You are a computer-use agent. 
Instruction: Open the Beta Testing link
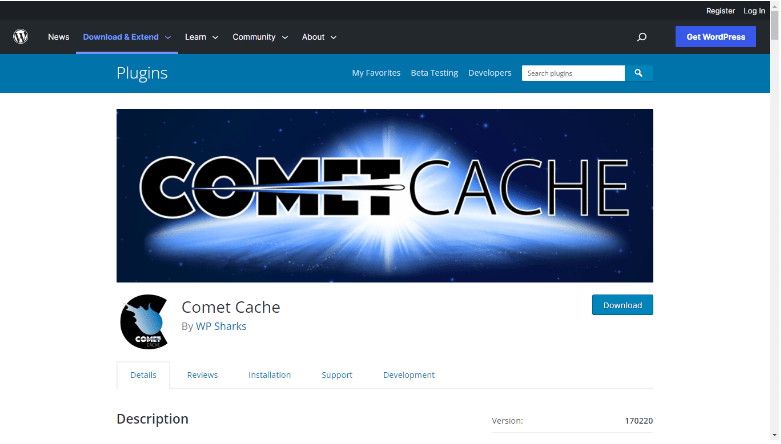click(x=434, y=73)
